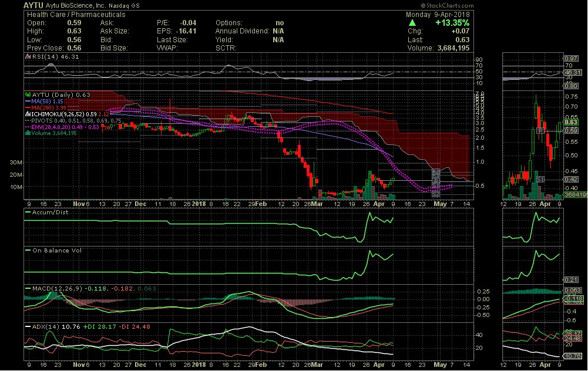The height and width of the screenshot is (371, 588).
Task: Click the 2018 label on main time axis
Action: coord(199,204)
